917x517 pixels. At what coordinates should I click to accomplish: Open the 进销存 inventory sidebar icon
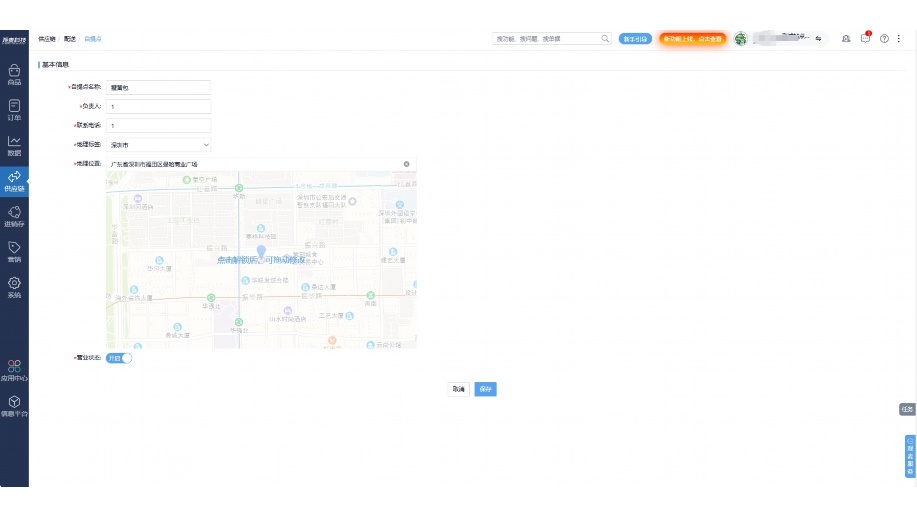(x=14, y=216)
